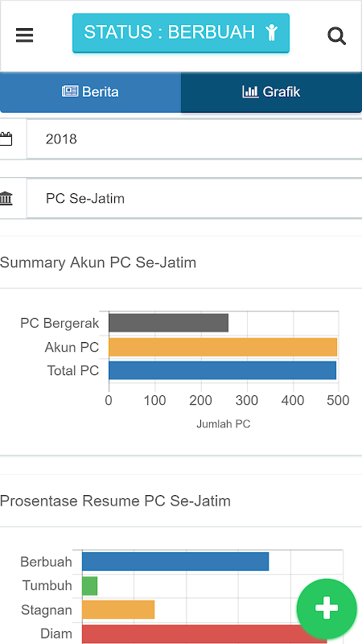Screen dimensions: 362x644
Task: Click the '500' axis tick value
Action: (336, 400)
